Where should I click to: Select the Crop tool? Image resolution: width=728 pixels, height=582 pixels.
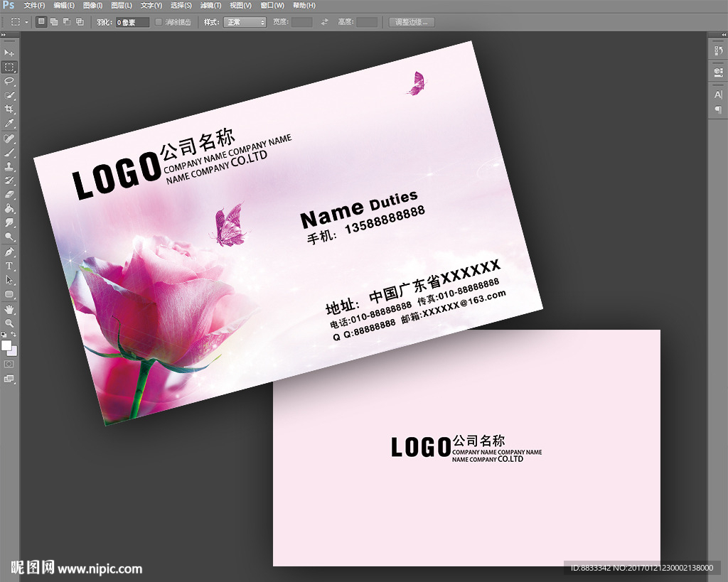coord(9,109)
